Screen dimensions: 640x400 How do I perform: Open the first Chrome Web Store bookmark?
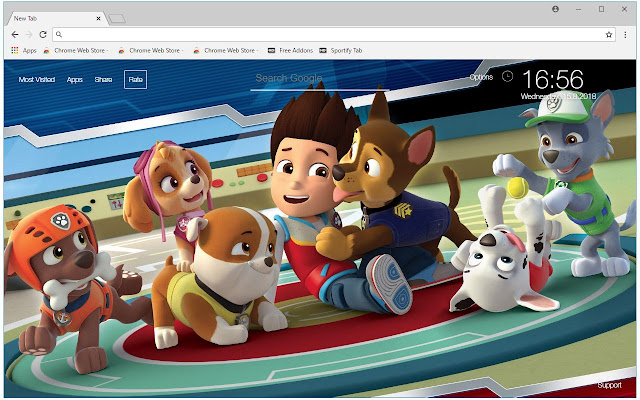tap(75, 50)
